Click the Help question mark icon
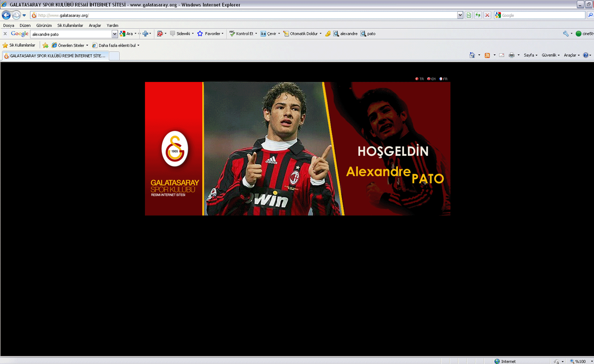 [586, 55]
